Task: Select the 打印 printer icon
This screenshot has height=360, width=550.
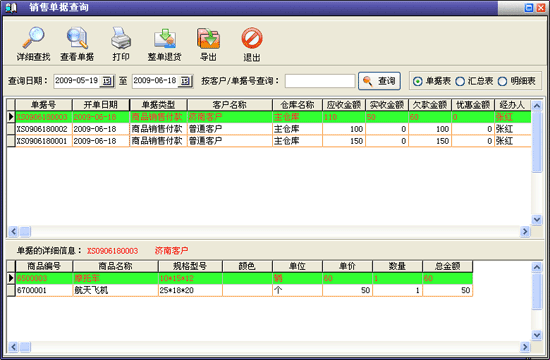Action: (x=121, y=38)
